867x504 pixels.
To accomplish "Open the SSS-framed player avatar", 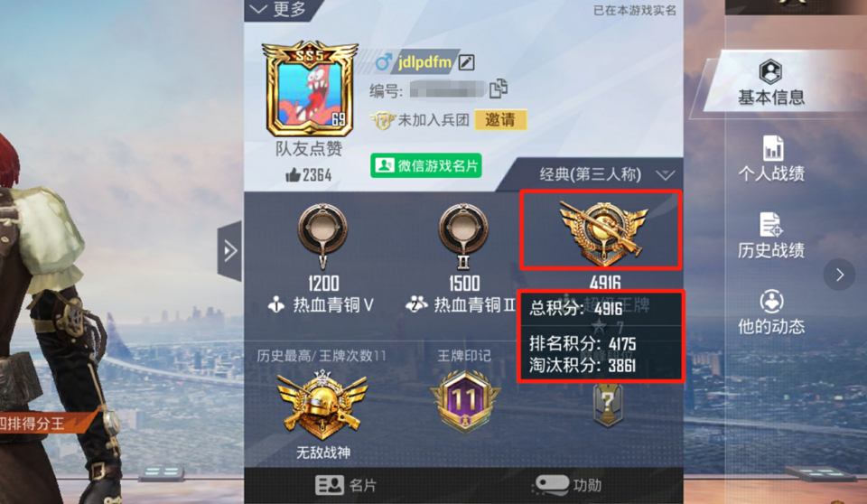I will [x=310, y=89].
